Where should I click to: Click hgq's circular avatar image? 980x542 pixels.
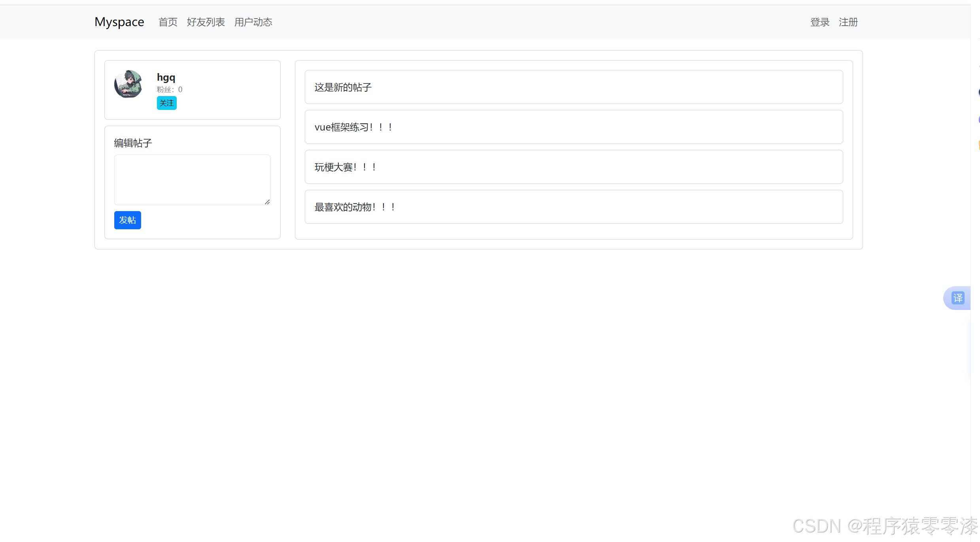coord(128,84)
